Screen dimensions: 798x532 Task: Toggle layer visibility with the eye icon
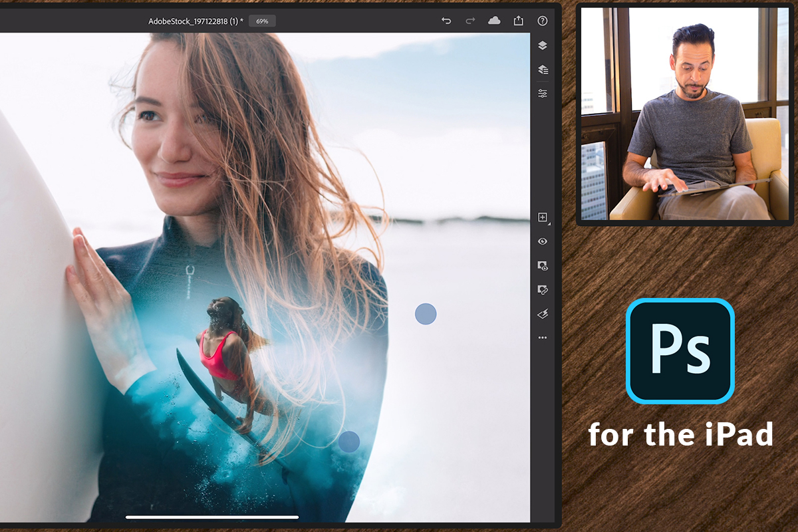pos(542,241)
